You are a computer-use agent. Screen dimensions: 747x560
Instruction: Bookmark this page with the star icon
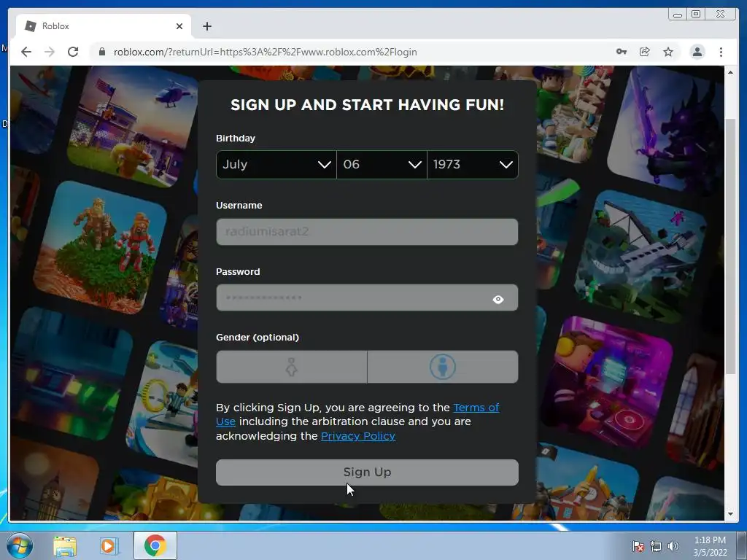pos(668,52)
